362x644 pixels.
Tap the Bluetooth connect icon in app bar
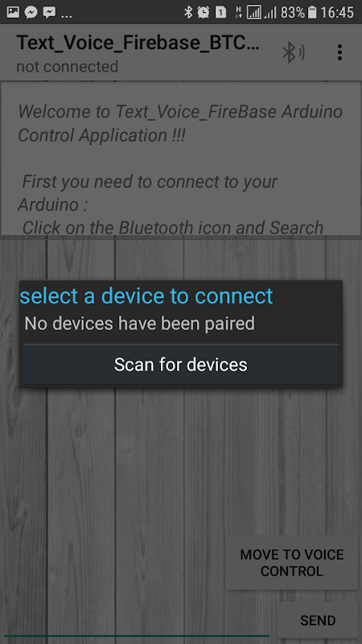(x=294, y=52)
